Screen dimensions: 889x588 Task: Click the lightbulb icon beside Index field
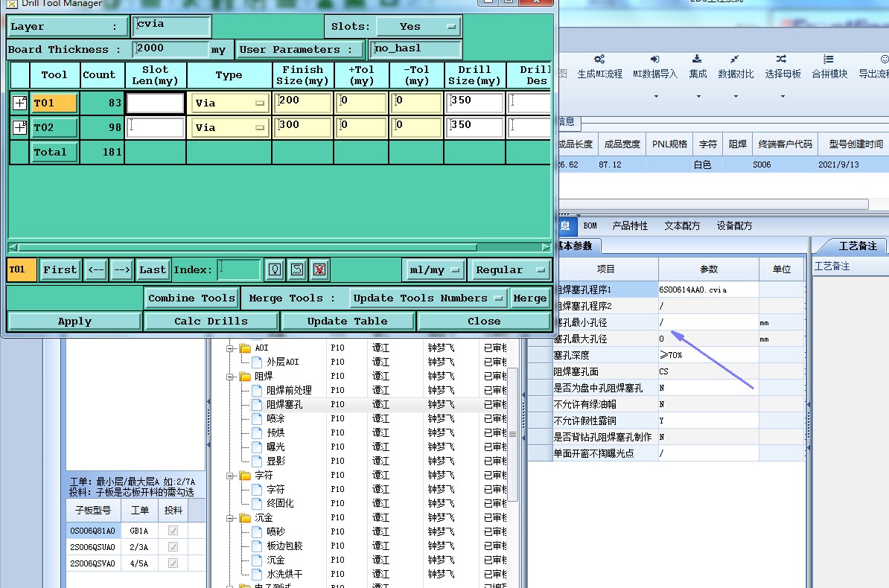(275, 270)
